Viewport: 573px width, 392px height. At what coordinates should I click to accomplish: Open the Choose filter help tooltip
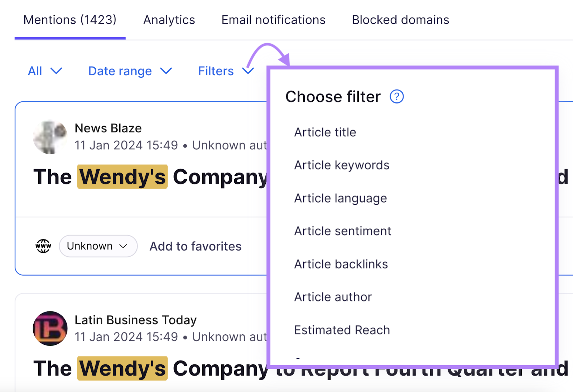pos(396,96)
